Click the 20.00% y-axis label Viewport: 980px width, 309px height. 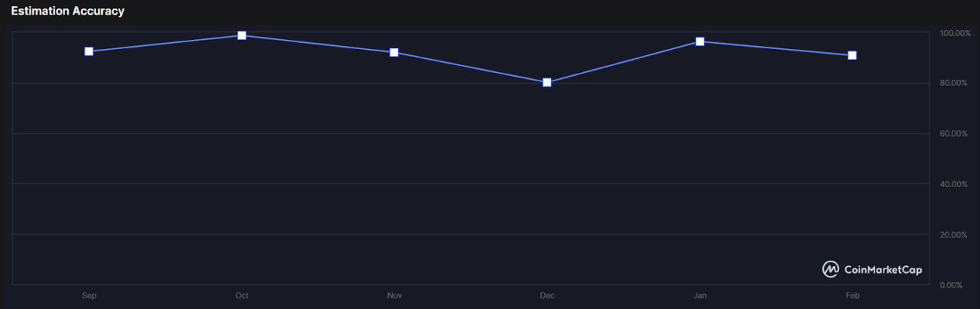pyautogui.click(x=955, y=235)
